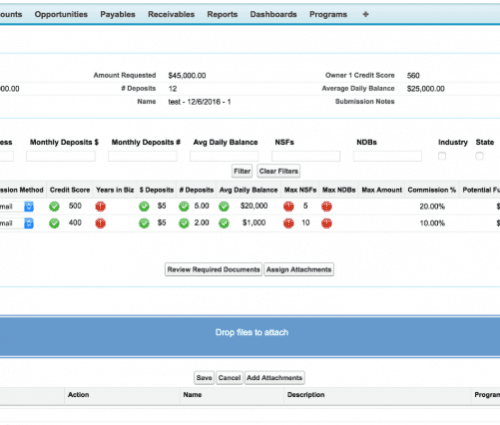The height and width of the screenshot is (425, 500).
Task: Click the Add Attachments button
Action: (274, 378)
